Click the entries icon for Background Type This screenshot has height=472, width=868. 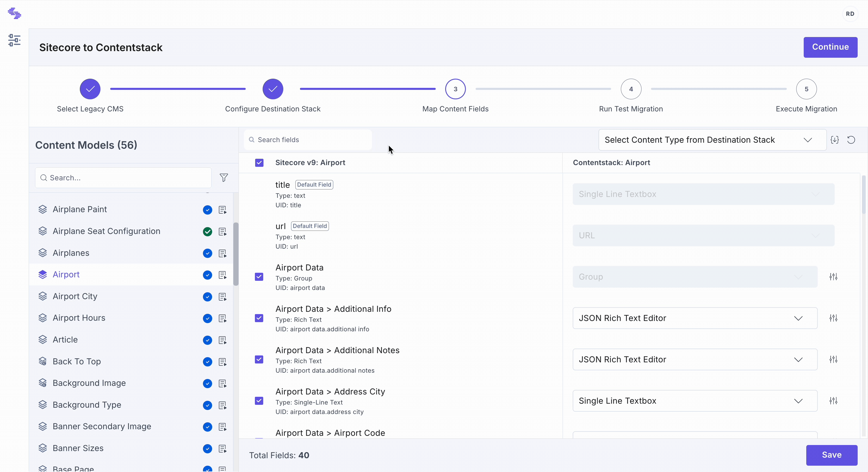[222, 405]
